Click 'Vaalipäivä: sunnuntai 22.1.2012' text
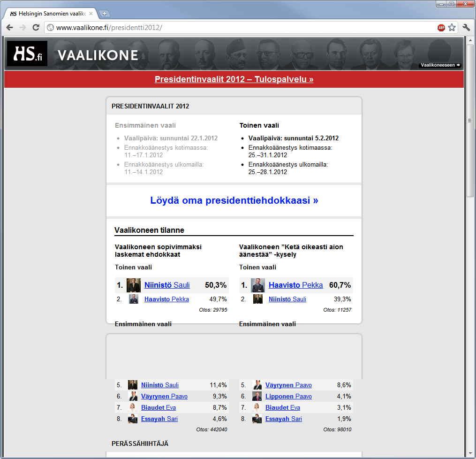Screen dimensions: 476x459 tap(171, 138)
